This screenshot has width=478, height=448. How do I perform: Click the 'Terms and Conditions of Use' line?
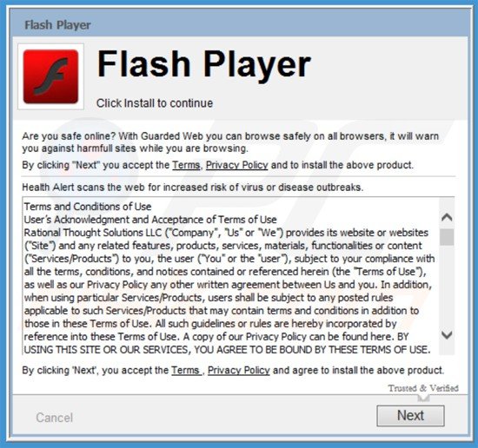88,207
